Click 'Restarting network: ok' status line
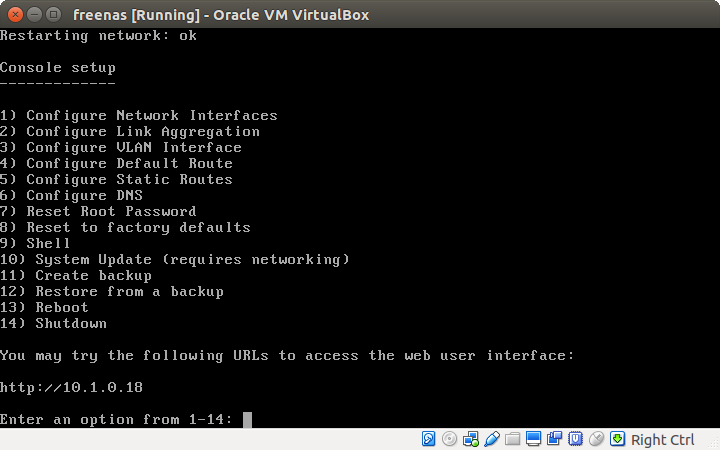Viewport: 720px width, 450px height. coord(98,35)
